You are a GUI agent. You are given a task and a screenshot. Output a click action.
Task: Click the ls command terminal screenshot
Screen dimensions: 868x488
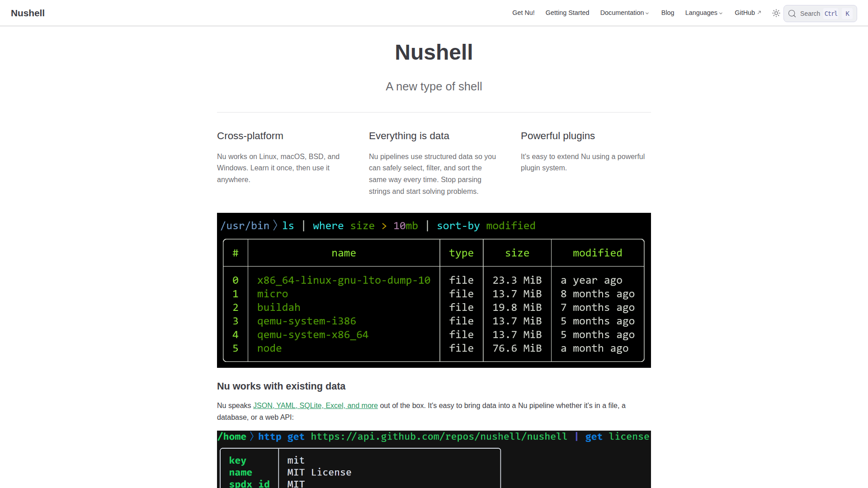click(434, 290)
